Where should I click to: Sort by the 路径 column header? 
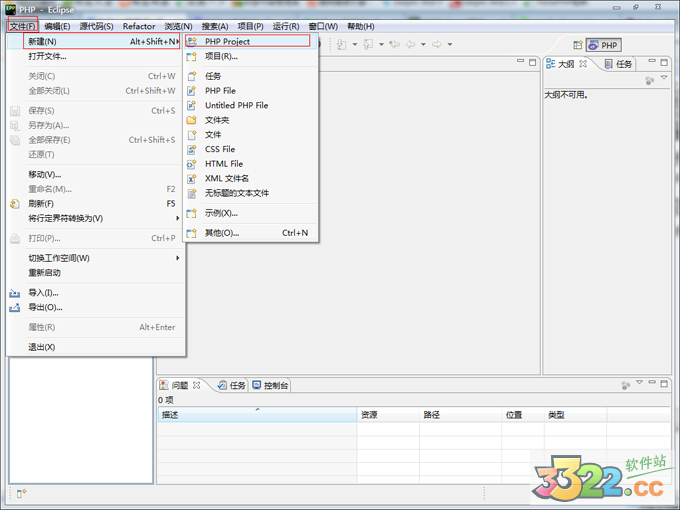(x=461, y=415)
